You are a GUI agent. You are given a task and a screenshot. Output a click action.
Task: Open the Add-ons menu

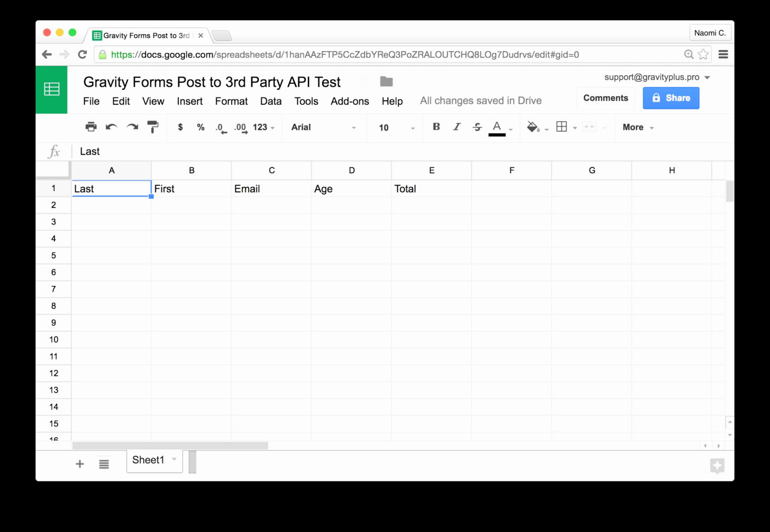[x=350, y=101]
